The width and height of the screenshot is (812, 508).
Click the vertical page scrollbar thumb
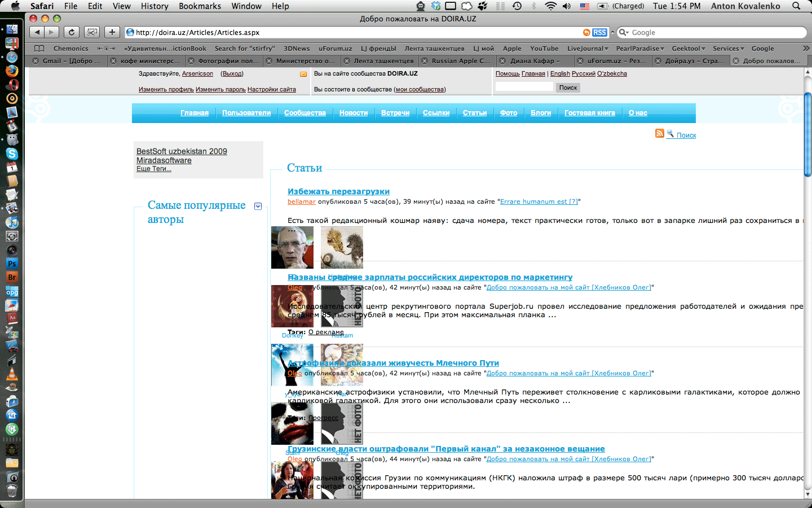[807, 134]
